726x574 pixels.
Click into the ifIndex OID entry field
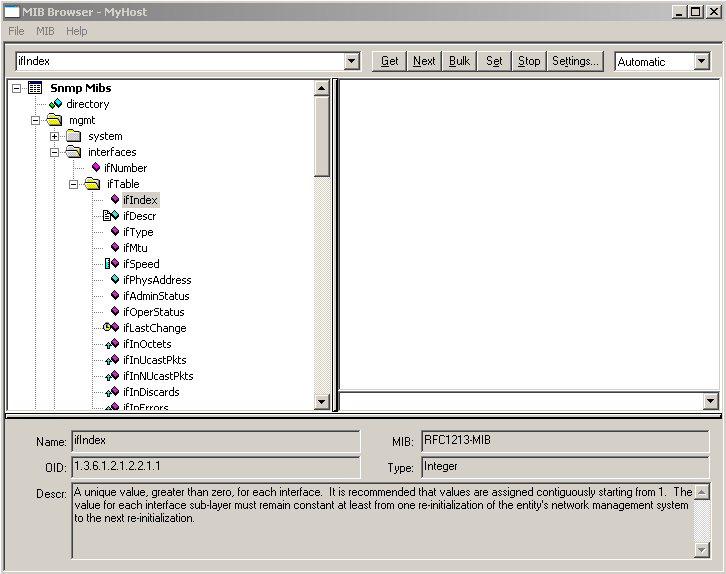tap(180, 61)
